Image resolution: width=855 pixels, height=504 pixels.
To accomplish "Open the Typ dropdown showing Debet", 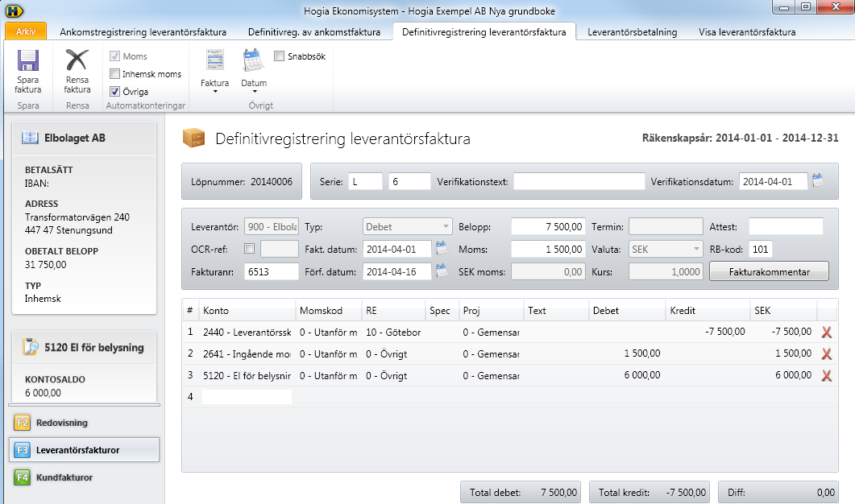I will point(407,226).
